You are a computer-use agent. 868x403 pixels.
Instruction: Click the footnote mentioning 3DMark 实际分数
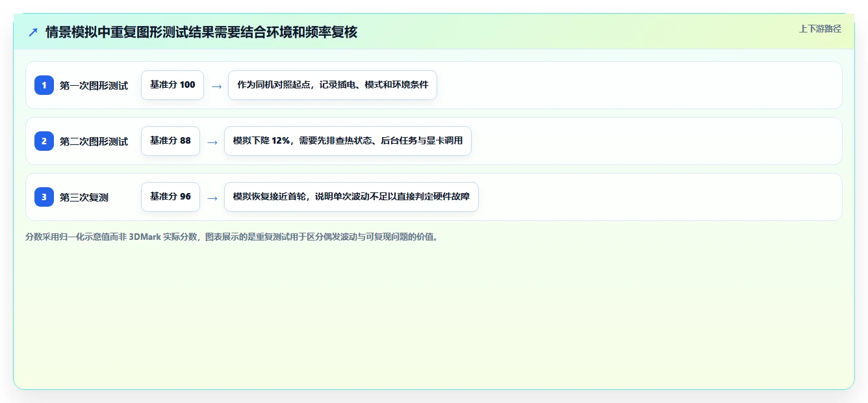click(x=231, y=237)
